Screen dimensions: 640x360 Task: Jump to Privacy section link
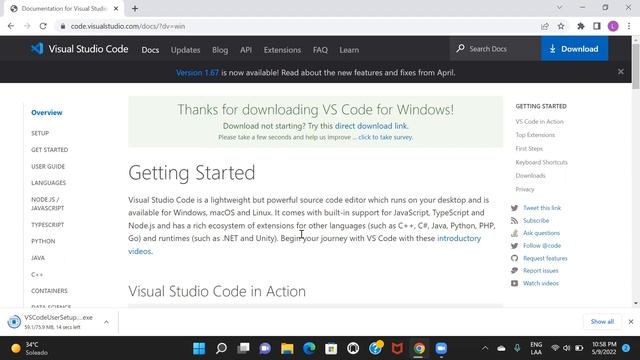coord(524,189)
